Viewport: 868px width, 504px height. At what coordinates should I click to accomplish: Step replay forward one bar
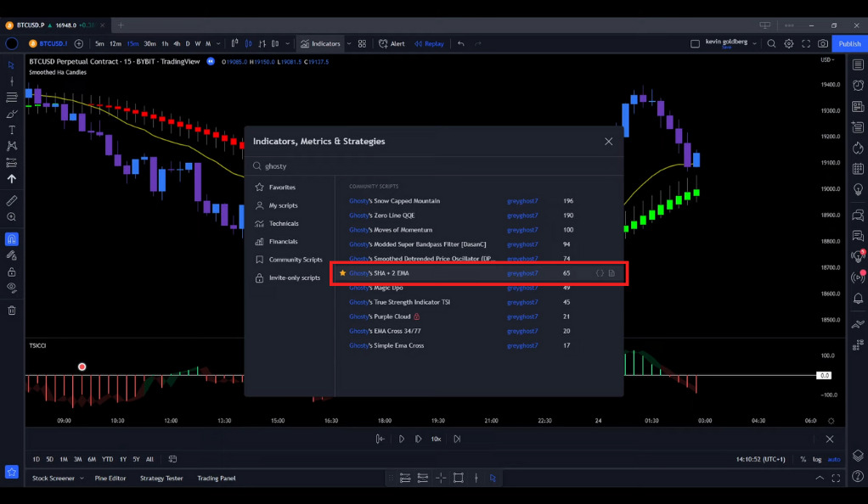click(x=419, y=439)
